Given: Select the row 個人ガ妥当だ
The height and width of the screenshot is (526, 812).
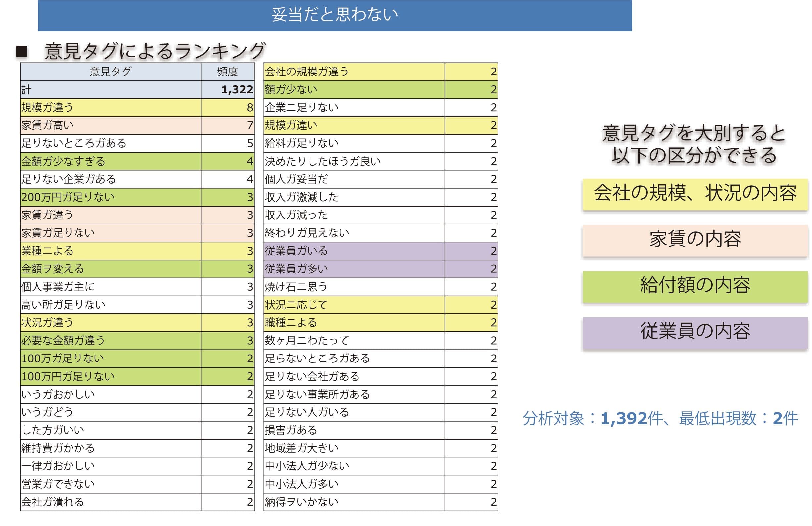Looking at the screenshot, I should pyautogui.click(x=381, y=179).
